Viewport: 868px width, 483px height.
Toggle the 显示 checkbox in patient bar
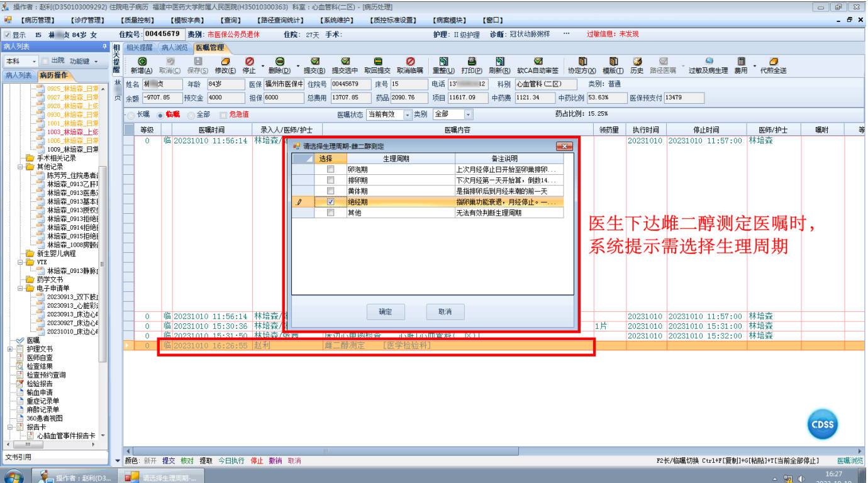[8, 35]
